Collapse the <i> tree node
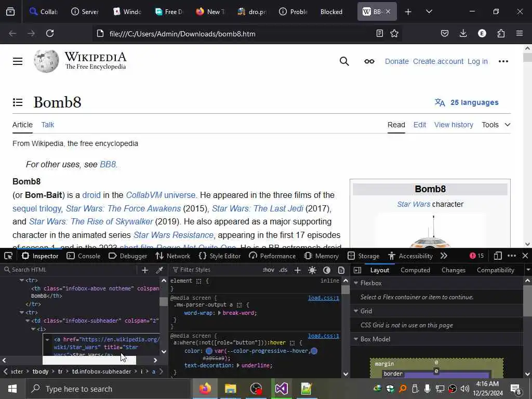 pos(33,329)
